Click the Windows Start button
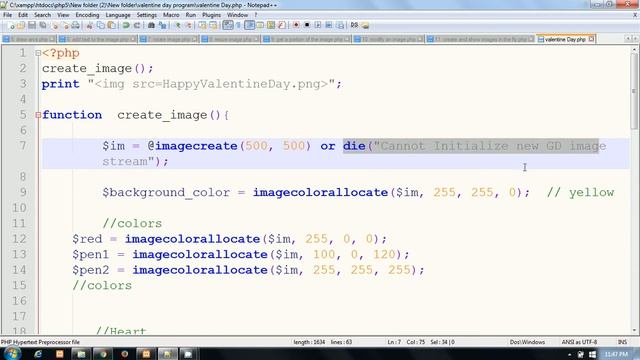The width and height of the screenshot is (640, 360). pyautogui.click(x=11, y=353)
